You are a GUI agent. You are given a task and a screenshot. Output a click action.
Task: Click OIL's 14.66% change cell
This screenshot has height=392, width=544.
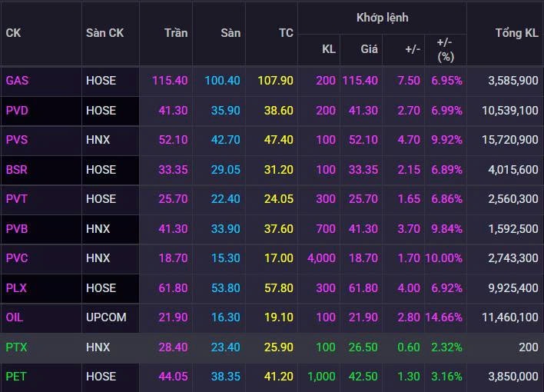coord(446,317)
